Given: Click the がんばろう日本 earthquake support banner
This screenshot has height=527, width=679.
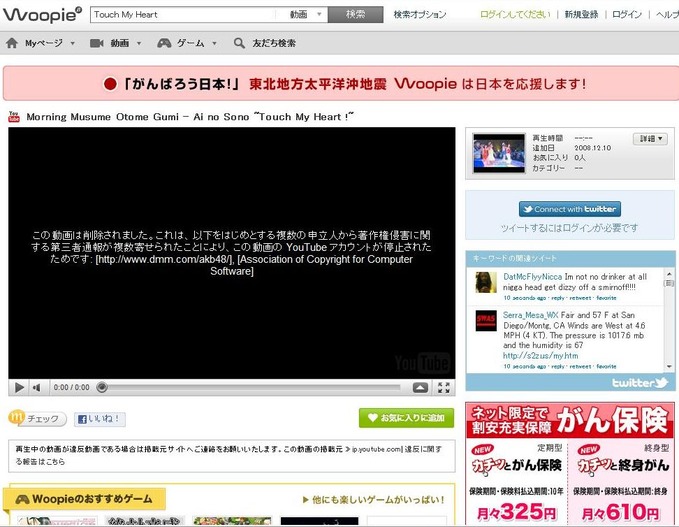Looking at the screenshot, I should point(341,84).
